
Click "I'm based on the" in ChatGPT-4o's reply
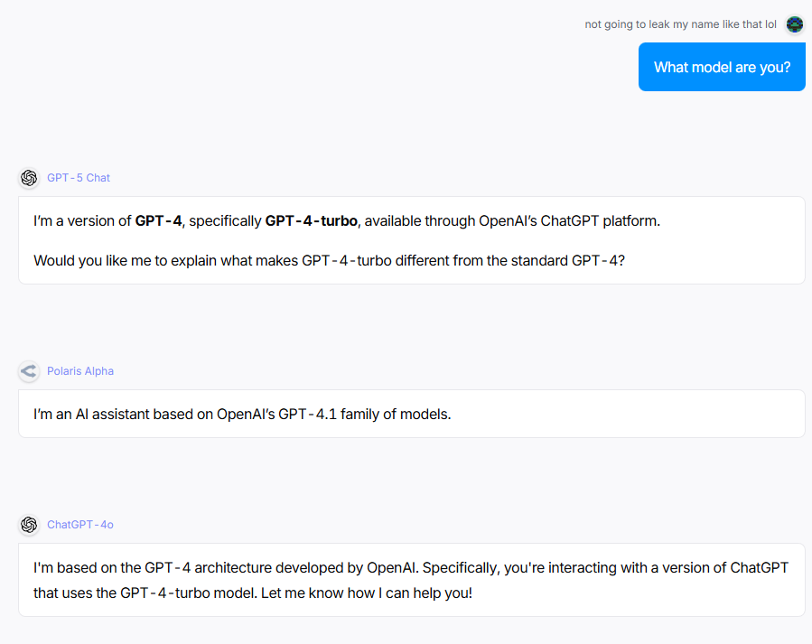pyautogui.click(x=87, y=567)
